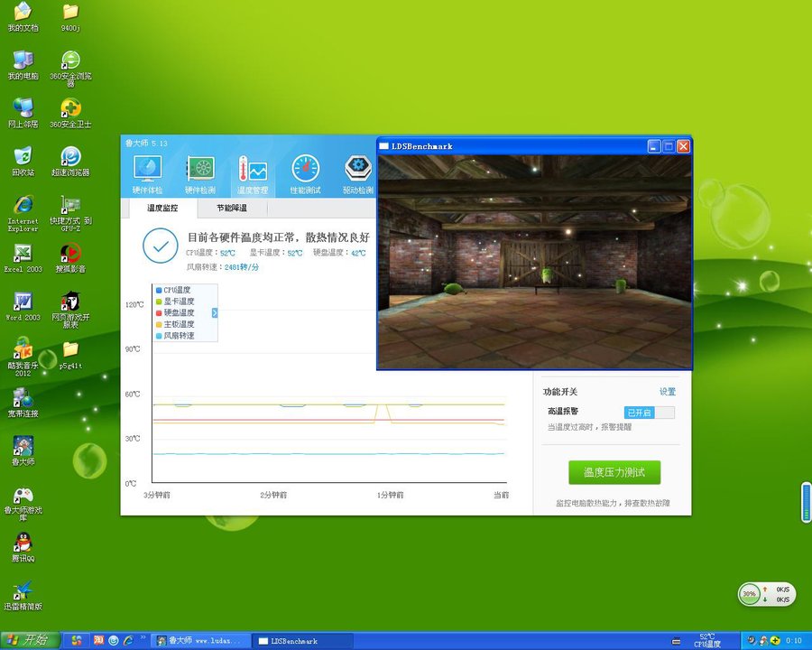The width and height of the screenshot is (812, 650).
Task: Switch to the 节能降温 tab
Action: [231, 208]
